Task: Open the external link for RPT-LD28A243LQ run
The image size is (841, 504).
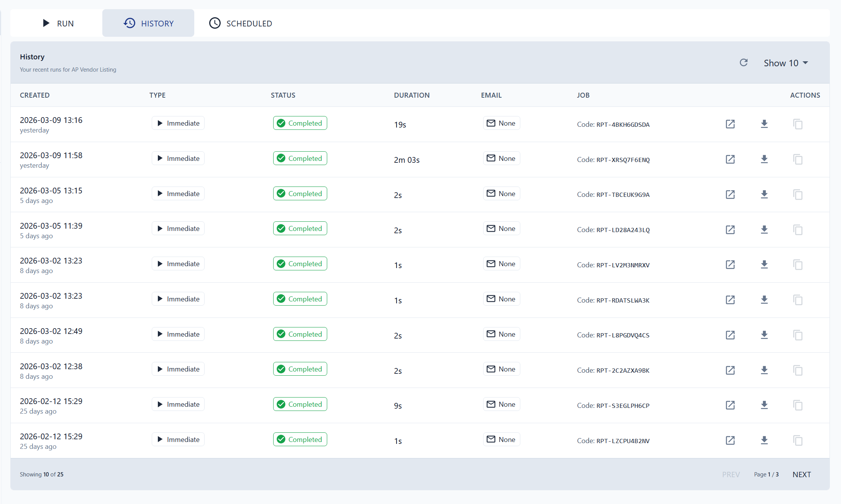Action: point(730,230)
